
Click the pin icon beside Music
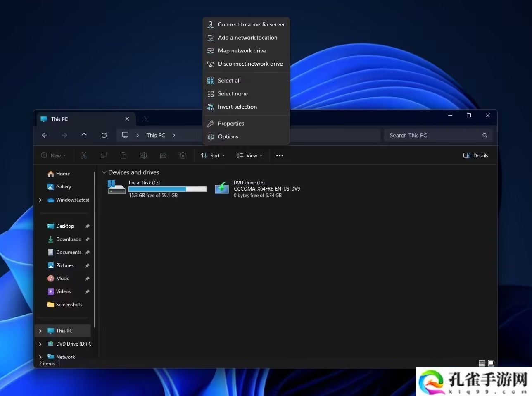87,279
